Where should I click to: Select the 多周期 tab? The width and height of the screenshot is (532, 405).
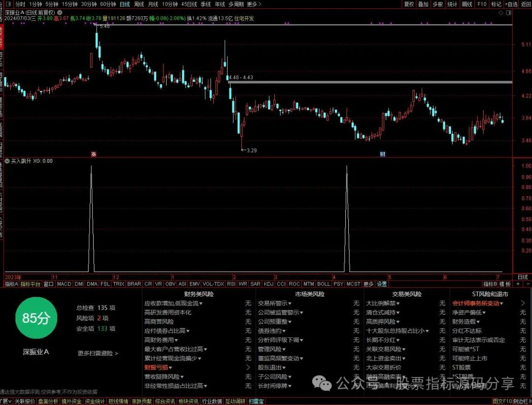click(x=236, y=4)
